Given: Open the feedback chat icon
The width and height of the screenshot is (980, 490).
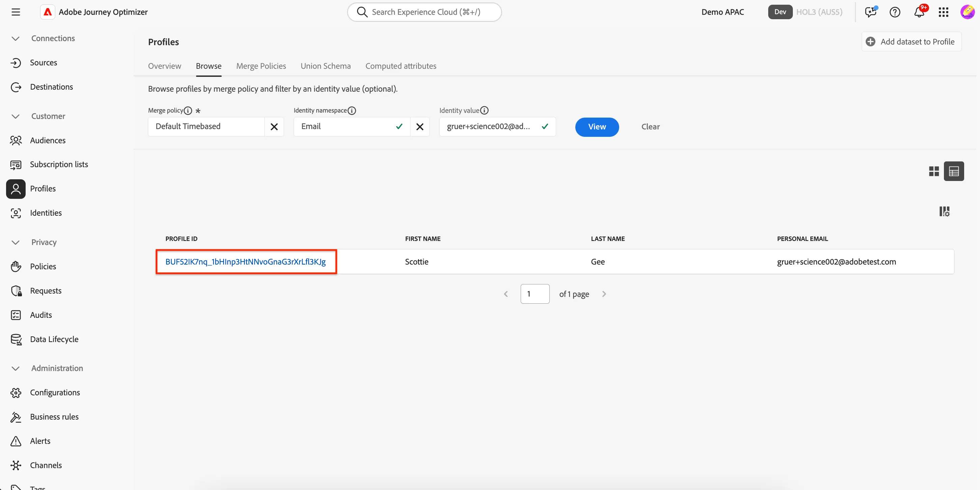Looking at the screenshot, I should (x=870, y=12).
